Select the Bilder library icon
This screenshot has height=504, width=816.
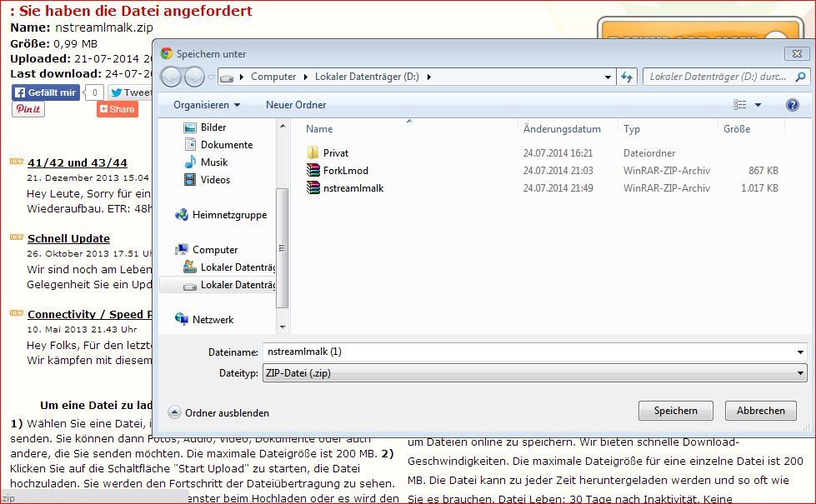pos(190,127)
